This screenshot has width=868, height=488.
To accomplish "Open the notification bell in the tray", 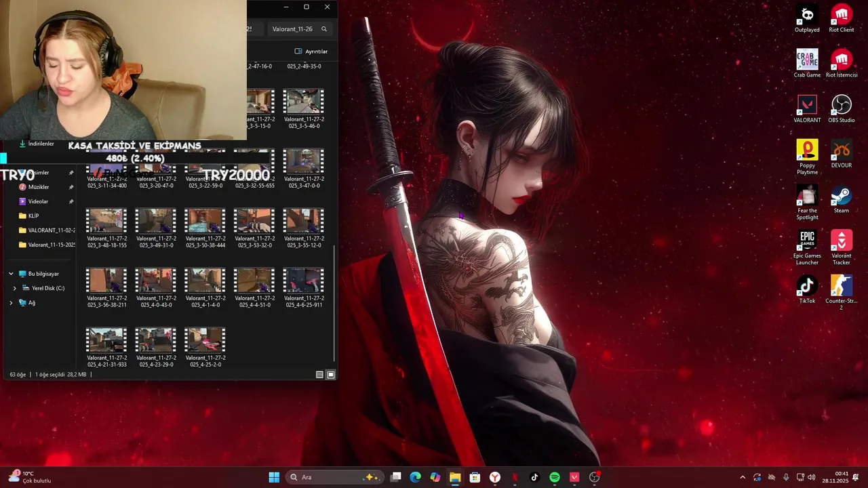I will [856, 477].
